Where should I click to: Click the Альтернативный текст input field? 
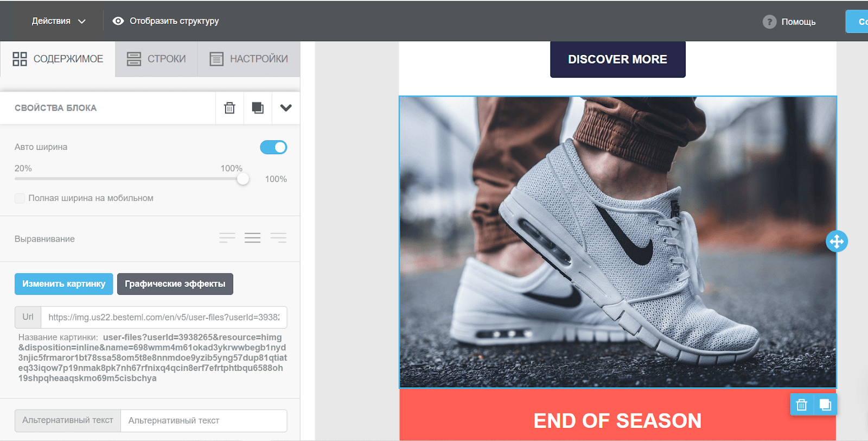(x=203, y=420)
